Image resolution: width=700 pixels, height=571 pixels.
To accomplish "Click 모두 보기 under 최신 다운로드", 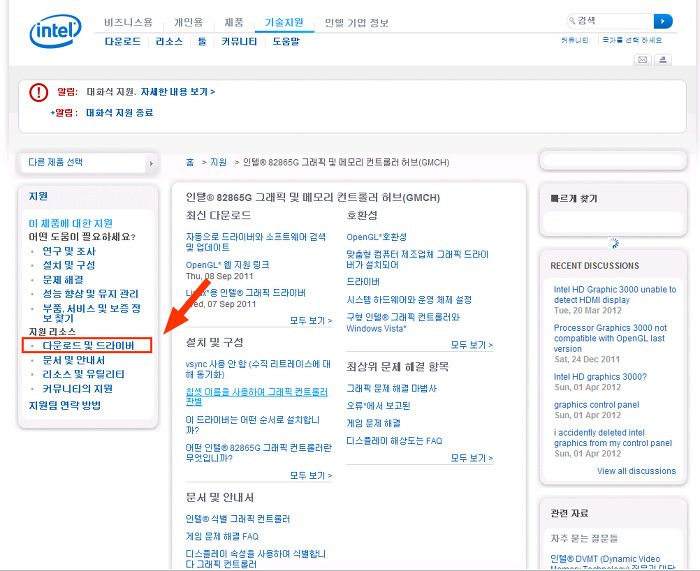I will tap(311, 321).
